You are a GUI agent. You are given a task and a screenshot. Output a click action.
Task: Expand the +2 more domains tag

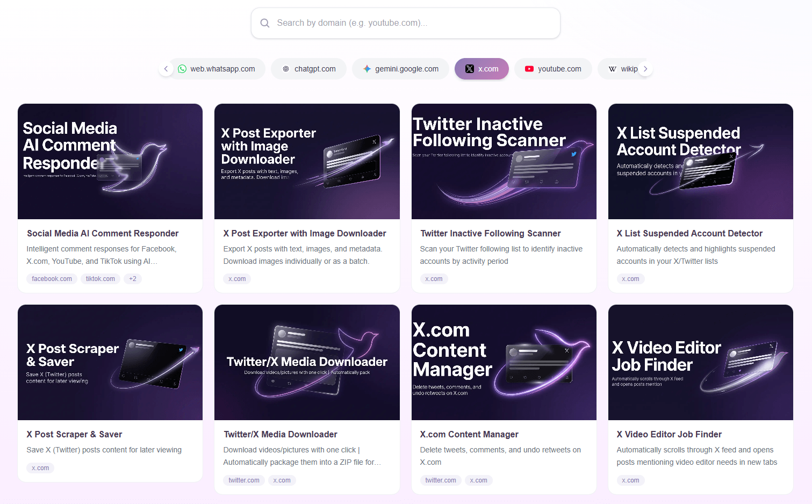tap(133, 279)
